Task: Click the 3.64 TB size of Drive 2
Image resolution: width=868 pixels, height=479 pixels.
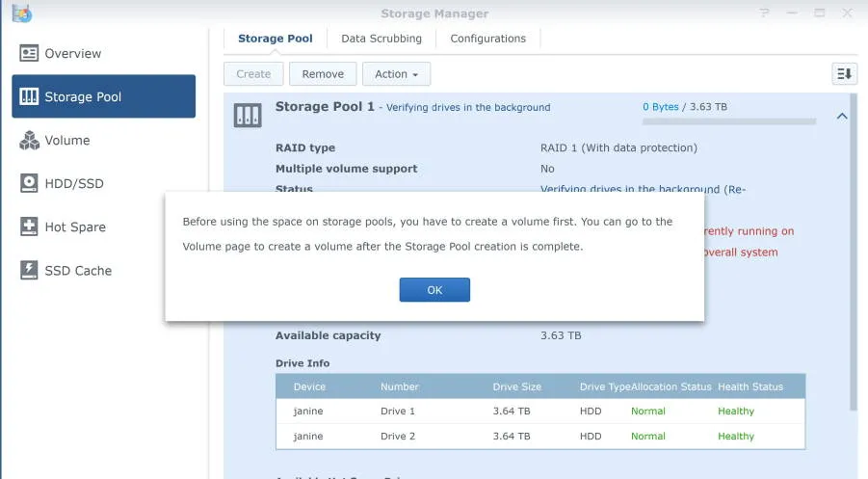Action: [512, 436]
